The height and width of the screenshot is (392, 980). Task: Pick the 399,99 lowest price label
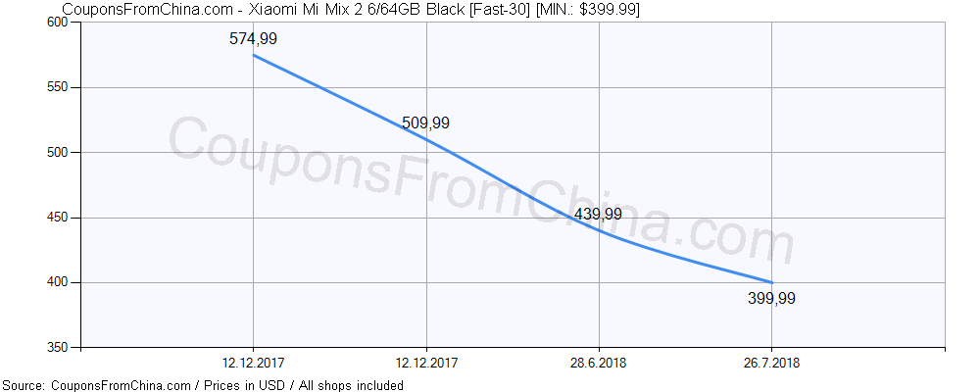click(770, 299)
